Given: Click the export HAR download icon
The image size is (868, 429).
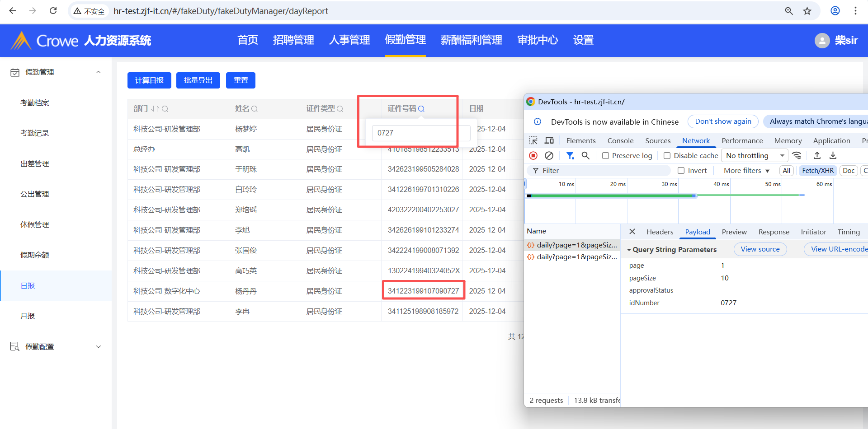Looking at the screenshot, I should (x=833, y=155).
